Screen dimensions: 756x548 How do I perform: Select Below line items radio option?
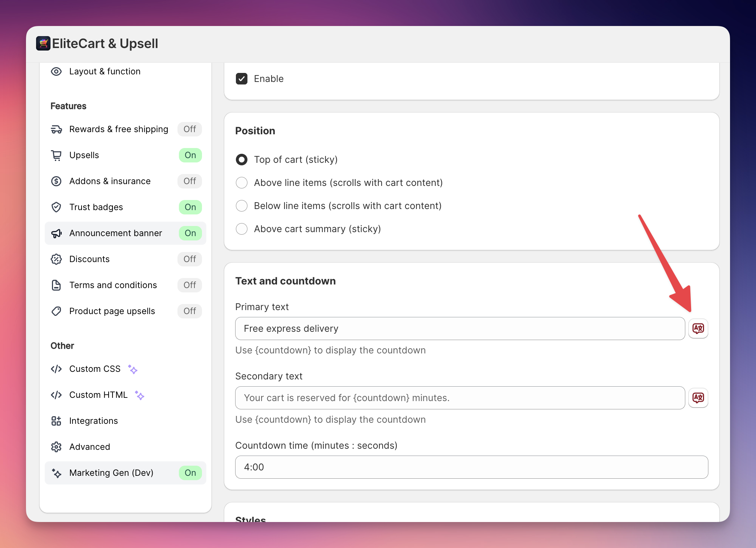pyautogui.click(x=242, y=206)
